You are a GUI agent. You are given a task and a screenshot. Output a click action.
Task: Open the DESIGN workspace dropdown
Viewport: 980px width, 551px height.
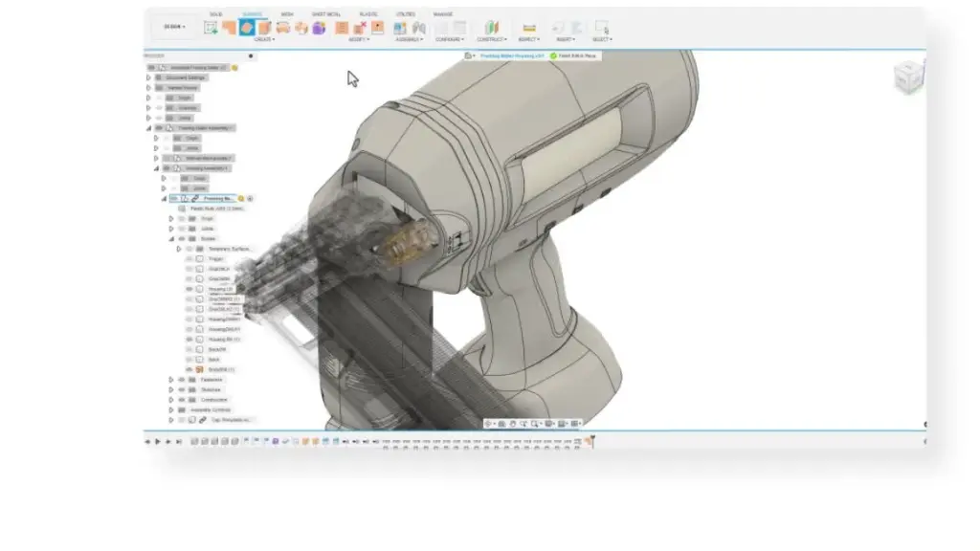pyautogui.click(x=175, y=26)
